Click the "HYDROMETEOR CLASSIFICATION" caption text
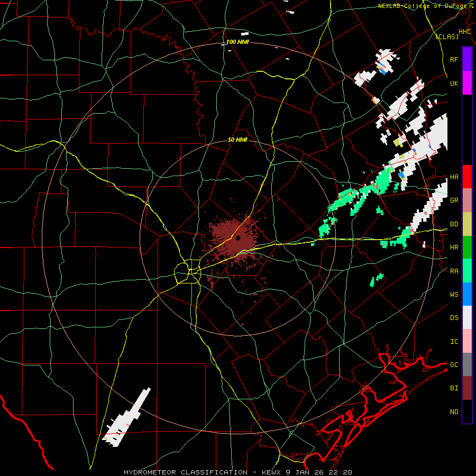476x476 pixels. (186, 472)
